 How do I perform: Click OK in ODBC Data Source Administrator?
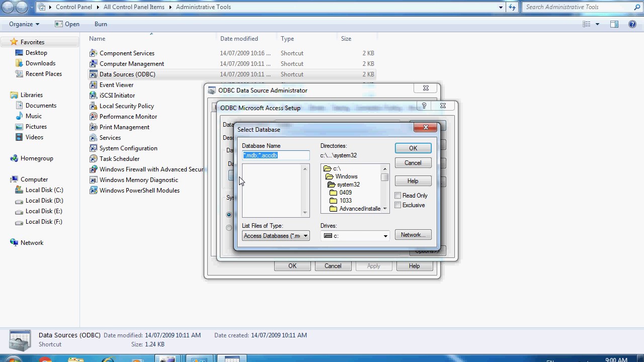(292, 266)
